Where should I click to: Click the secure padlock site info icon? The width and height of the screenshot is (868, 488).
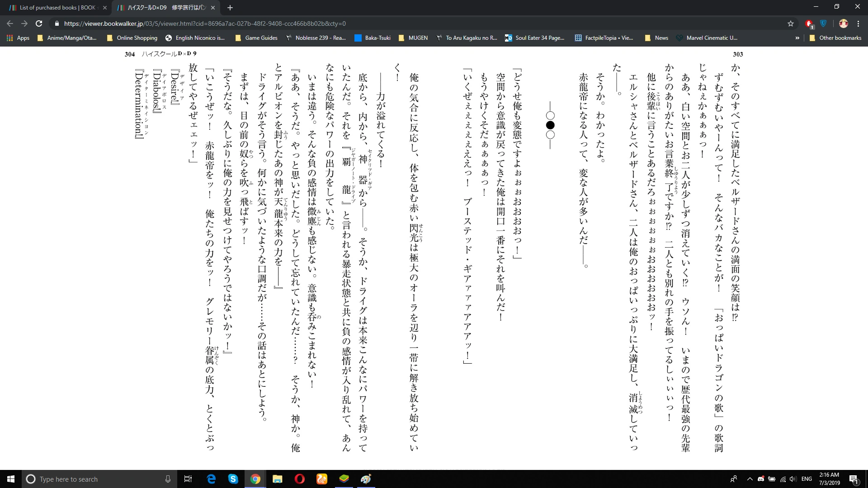[57, 23]
